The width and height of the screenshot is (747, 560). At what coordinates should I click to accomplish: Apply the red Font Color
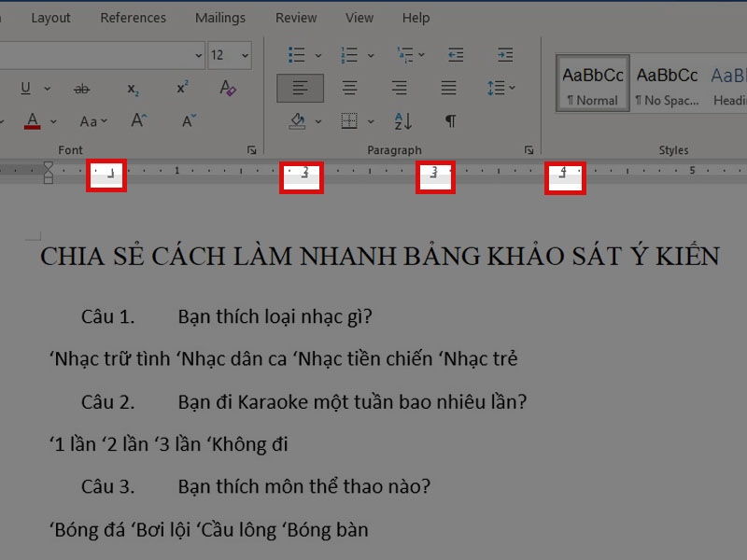pyautogui.click(x=33, y=121)
